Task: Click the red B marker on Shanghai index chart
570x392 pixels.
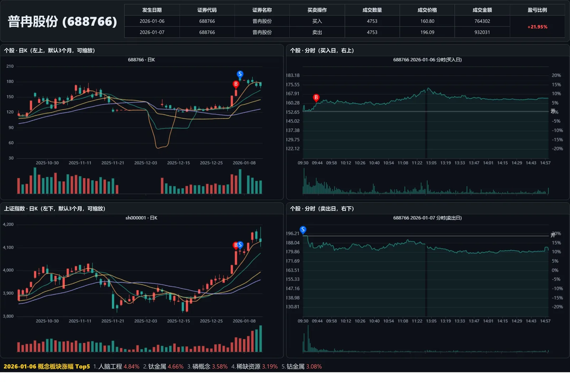Action: (235, 245)
